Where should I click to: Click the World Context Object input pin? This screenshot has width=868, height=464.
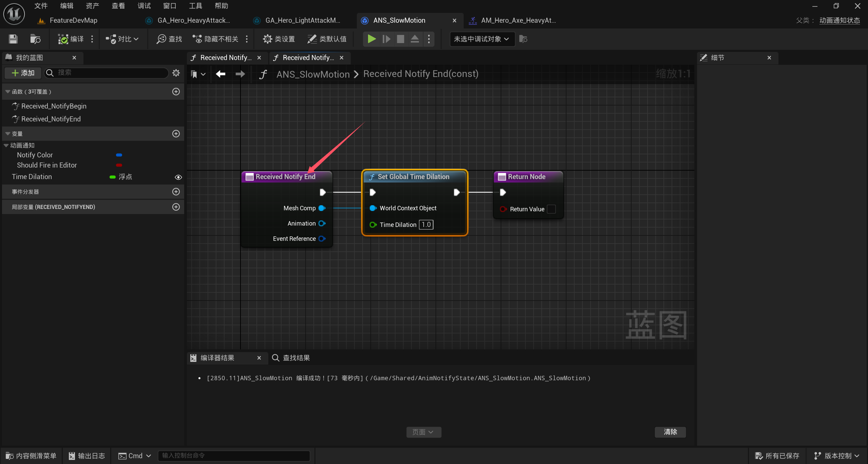coord(373,208)
